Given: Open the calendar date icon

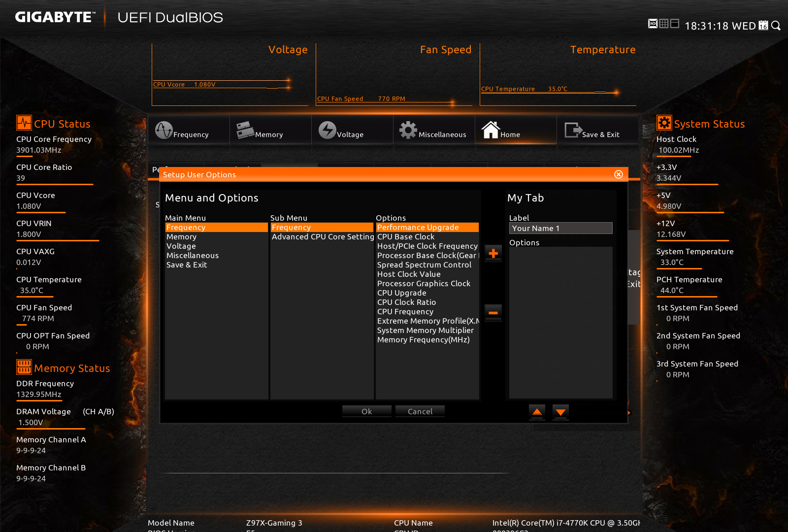Looking at the screenshot, I should tap(763, 25).
